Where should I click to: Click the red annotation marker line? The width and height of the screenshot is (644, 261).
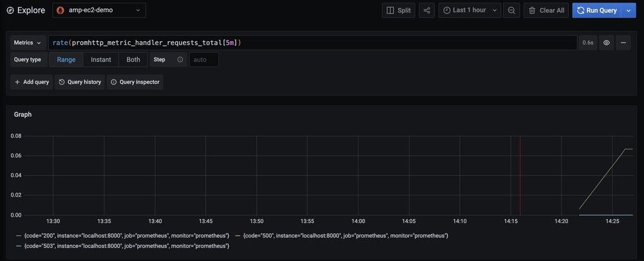tap(520, 175)
